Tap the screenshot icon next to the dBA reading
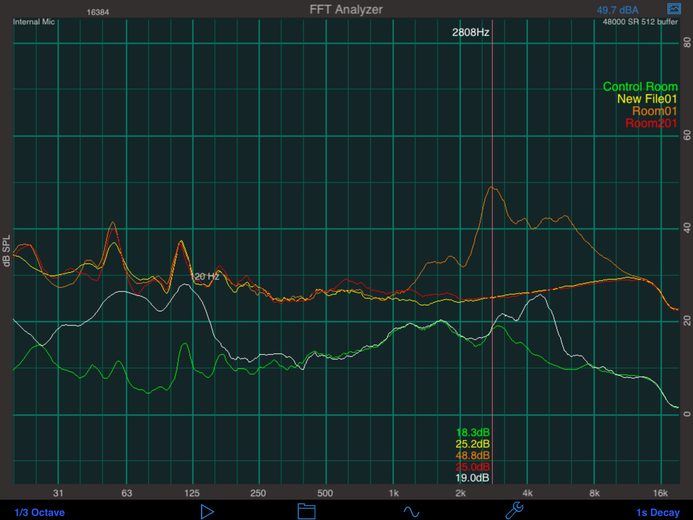693x520 pixels. click(x=674, y=8)
